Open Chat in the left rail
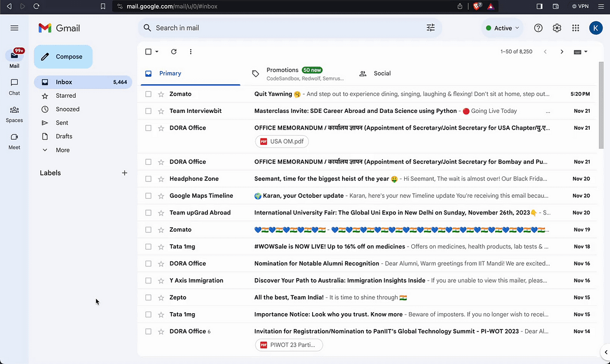This screenshot has height=364, width=610. pos(14,86)
